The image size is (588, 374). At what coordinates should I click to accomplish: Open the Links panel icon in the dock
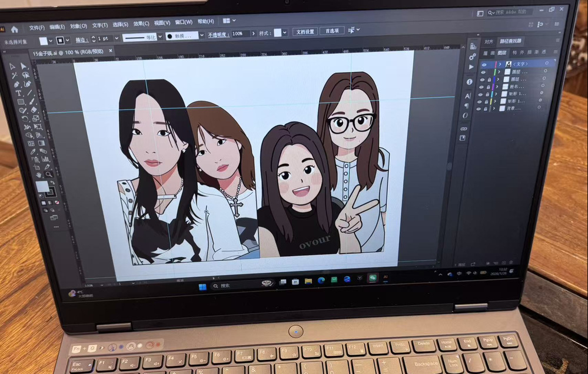(464, 128)
